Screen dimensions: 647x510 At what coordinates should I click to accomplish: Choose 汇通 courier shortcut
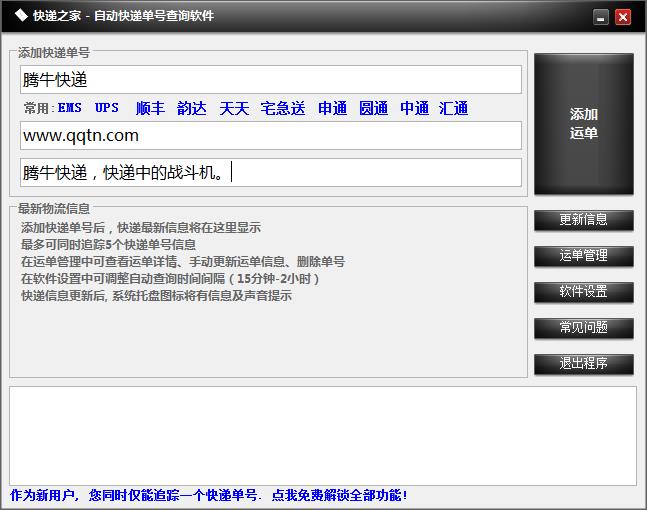pyautogui.click(x=454, y=108)
